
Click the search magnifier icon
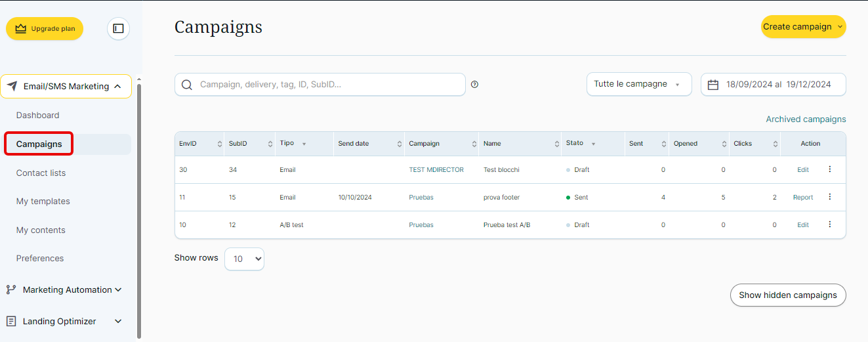(x=187, y=85)
